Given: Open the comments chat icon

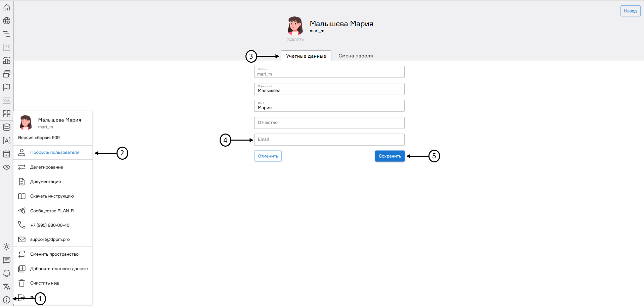Looking at the screenshot, I should coord(6,260).
